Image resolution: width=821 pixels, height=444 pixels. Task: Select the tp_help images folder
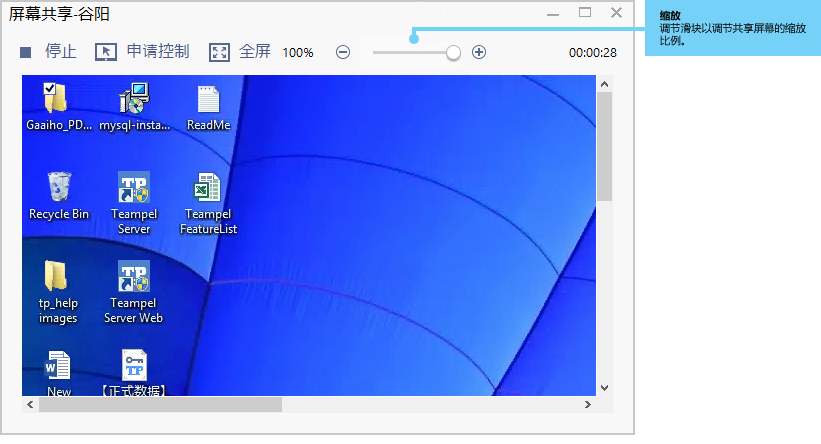pyautogui.click(x=57, y=276)
